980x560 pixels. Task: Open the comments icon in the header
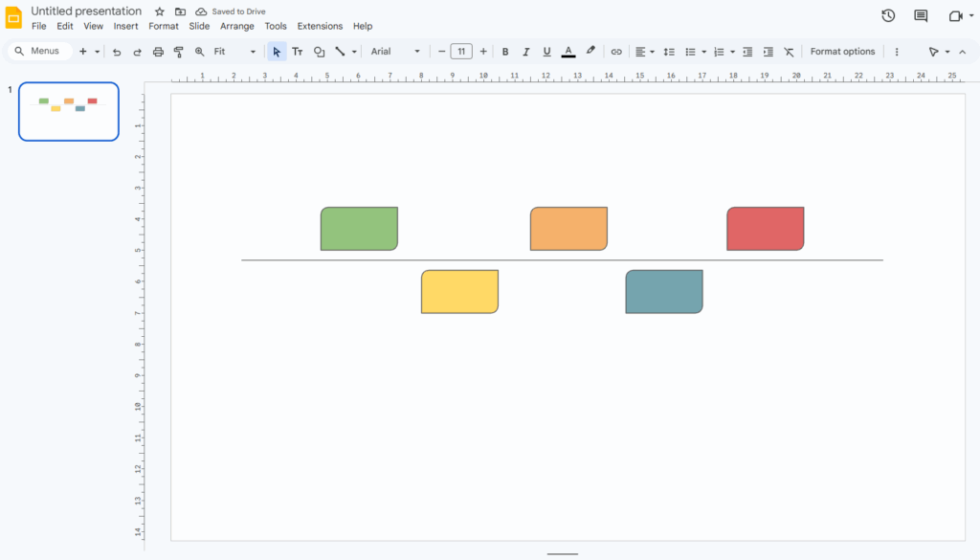[x=921, y=15]
